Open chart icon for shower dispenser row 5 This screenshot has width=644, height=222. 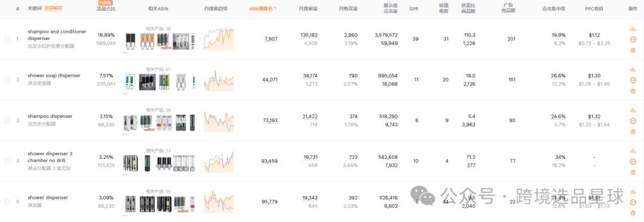click(633, 191)
